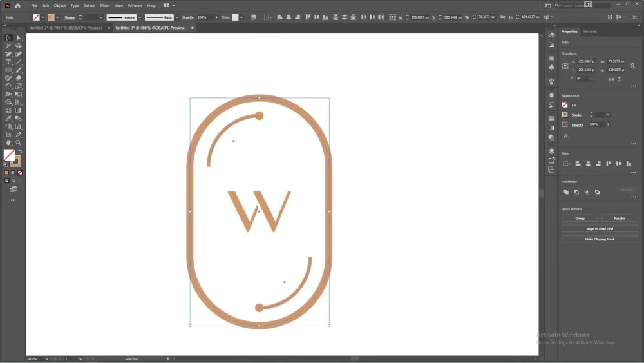Click the Fill swatch in Appearance section
This screenshot has height=363, width=644.
[565, 105]
